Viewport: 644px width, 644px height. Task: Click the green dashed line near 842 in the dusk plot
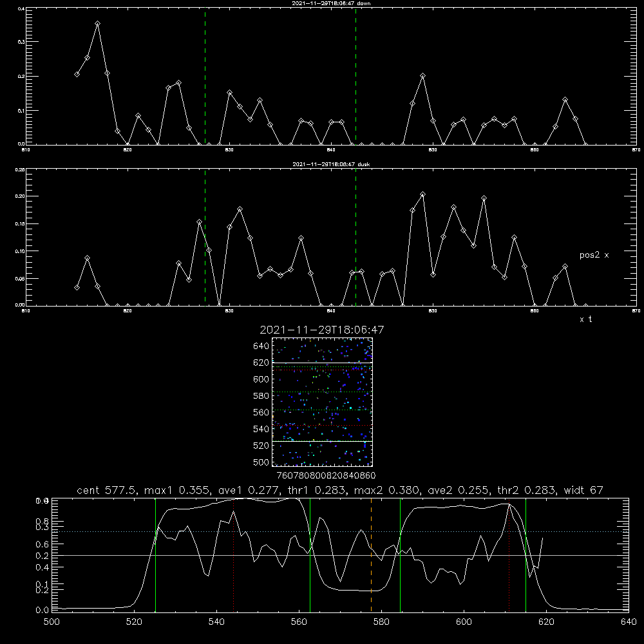click(355, 238)
